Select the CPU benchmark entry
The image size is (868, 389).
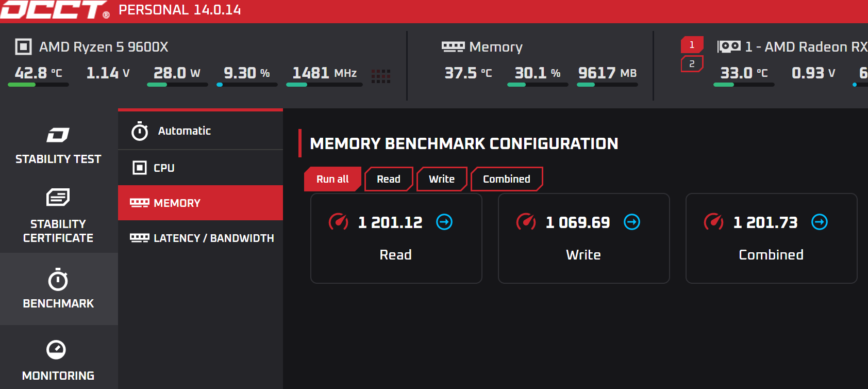click(201, 168)
